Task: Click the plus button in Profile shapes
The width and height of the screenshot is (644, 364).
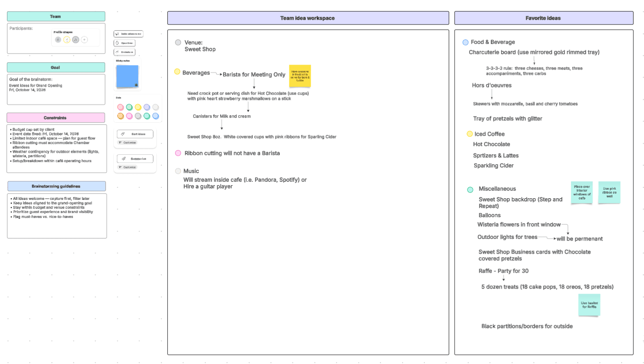Action: tap(84, 40)
